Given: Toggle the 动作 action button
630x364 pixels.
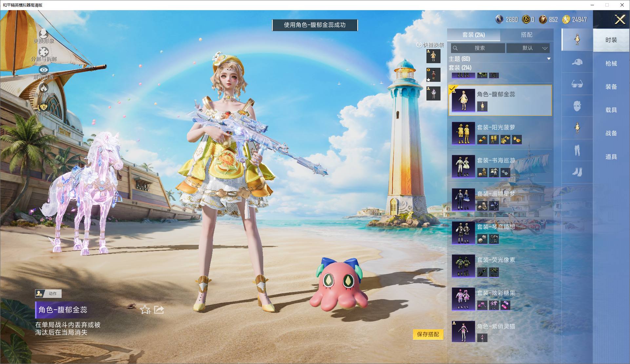Looking at the screenshot, I should [x=48, y=294].
